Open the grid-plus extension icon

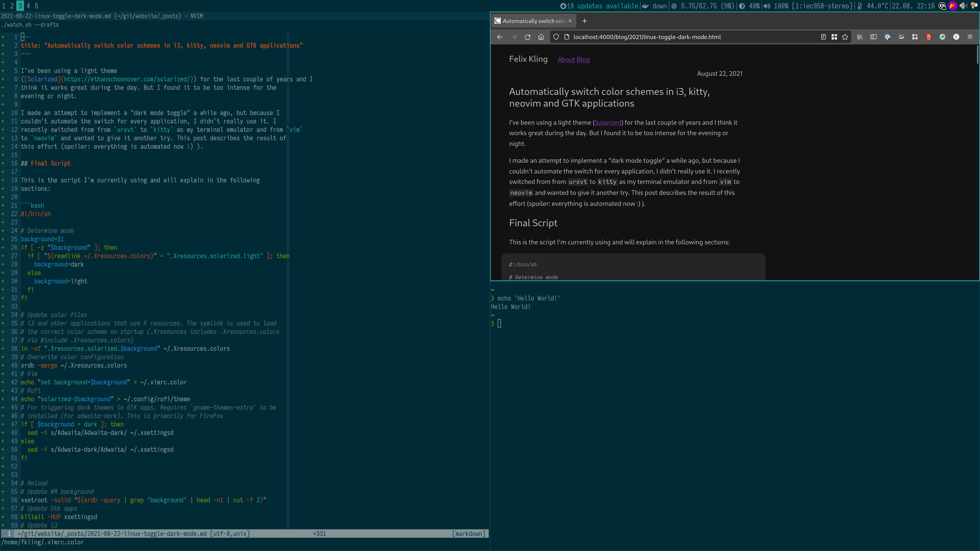pyautogui.click(x=915, y=37)
